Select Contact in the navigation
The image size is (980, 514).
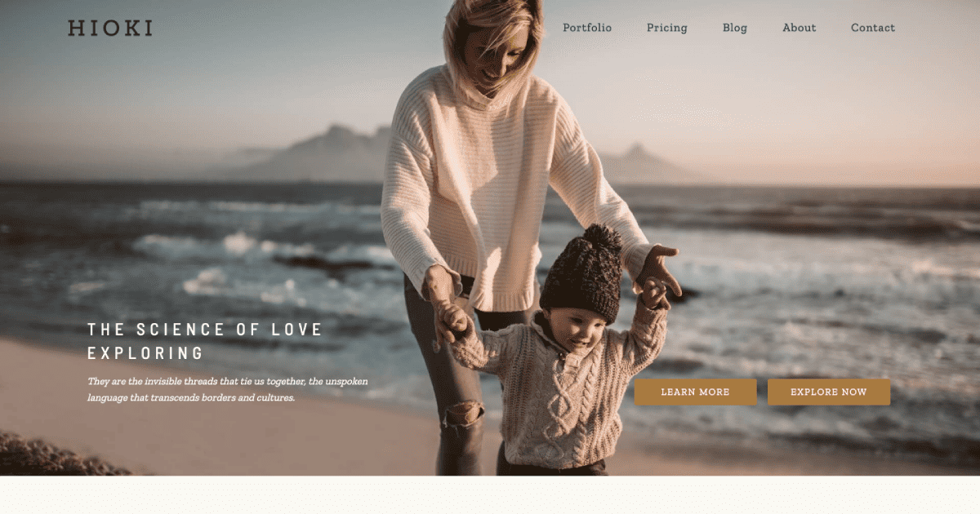click(873, 28)
